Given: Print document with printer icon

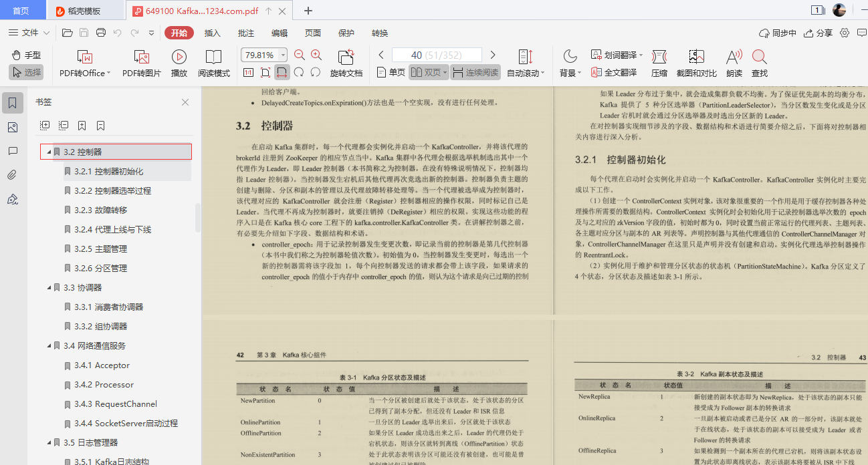Looking at the screenshot, I should click(x=101, y=33).
